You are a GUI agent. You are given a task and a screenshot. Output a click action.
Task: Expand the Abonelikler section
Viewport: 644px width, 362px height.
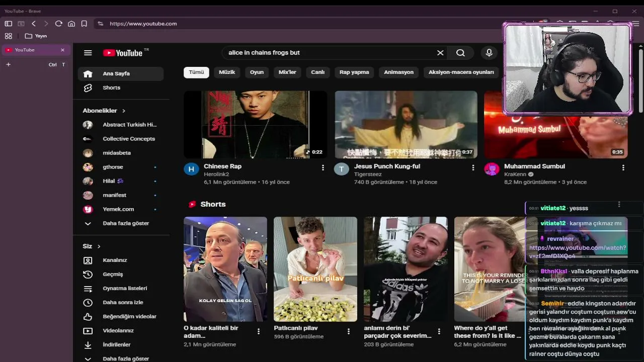pyautogui.click(x=104, y=111)
